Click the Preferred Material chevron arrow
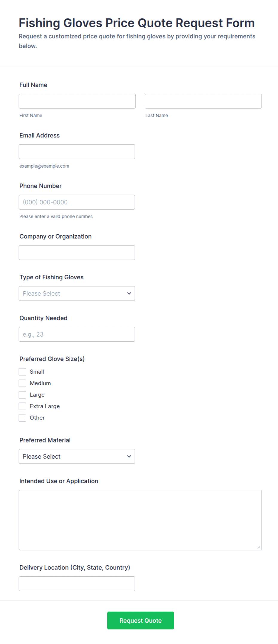Image resolution: width=278 pixels, height=644 pixels. (x=129, y=457)
